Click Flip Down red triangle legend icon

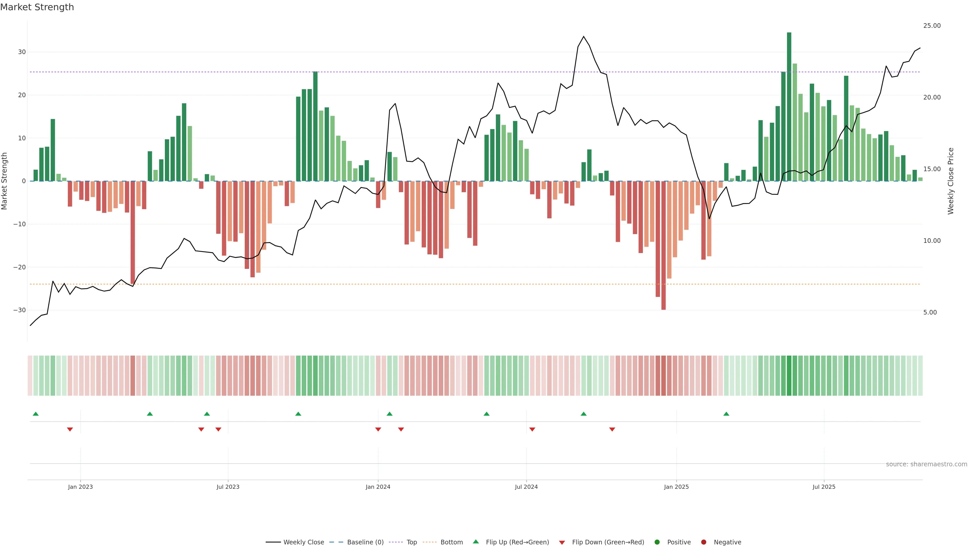[x=562, y=542]
